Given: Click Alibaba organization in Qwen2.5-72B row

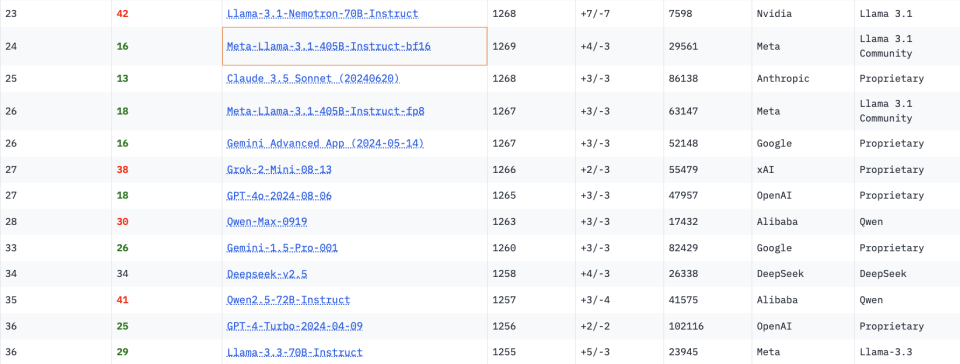Looking at the screenshot, I should coord(777,300).
